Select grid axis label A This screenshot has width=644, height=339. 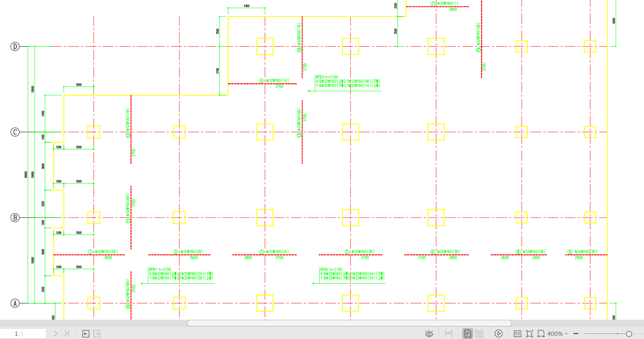click(x=15, y=303)
